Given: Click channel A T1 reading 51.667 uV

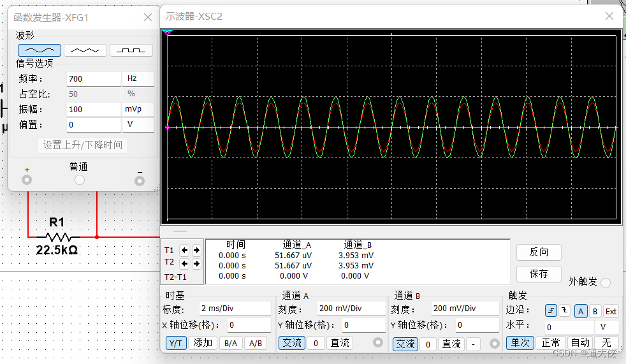Looking at the screenshot, I should pos(293,256).
